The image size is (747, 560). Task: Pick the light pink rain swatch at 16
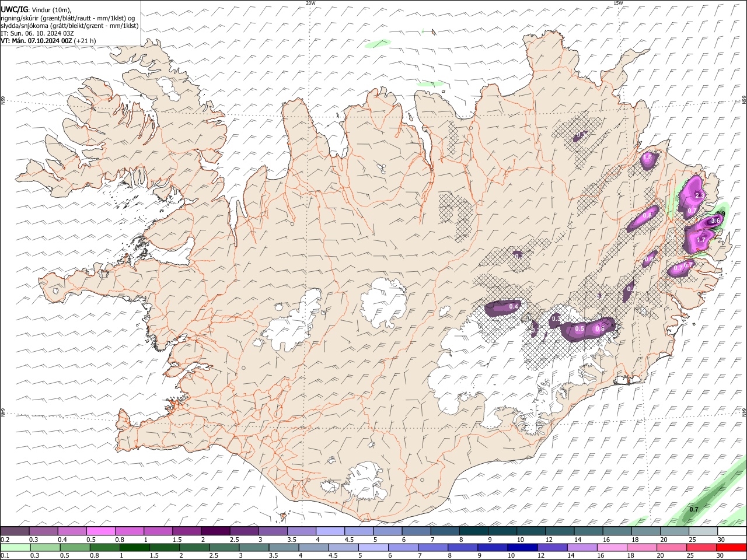point(612,547)
